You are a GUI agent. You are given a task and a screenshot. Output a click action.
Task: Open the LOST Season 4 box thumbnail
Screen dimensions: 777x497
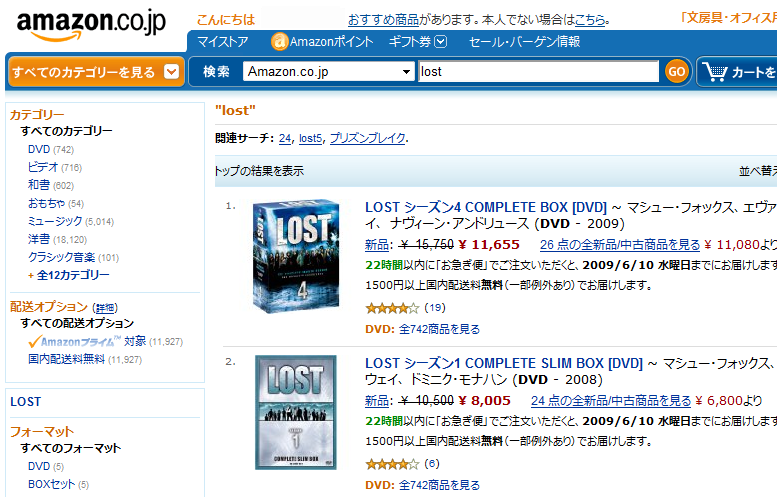pyautogui.click(x=296, y=256)
